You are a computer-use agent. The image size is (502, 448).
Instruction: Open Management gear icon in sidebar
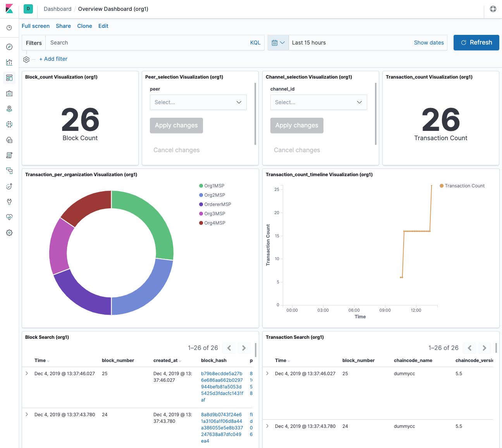point(9,233)
